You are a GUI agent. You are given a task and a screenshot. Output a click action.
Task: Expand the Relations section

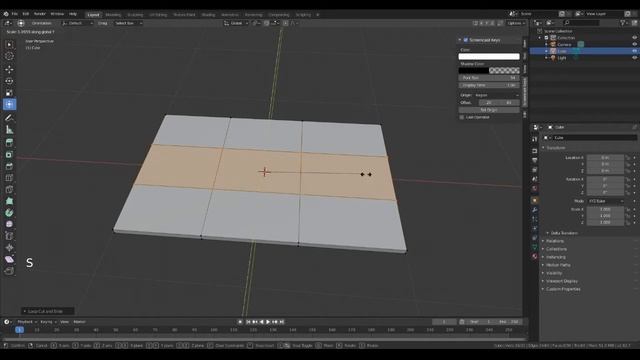tap(554, 241)
